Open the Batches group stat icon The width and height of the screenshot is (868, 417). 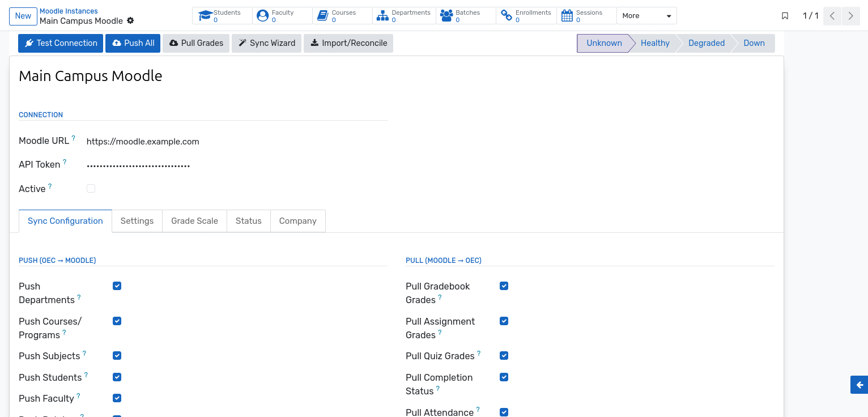pyautogui.click(x=446, y=16)
